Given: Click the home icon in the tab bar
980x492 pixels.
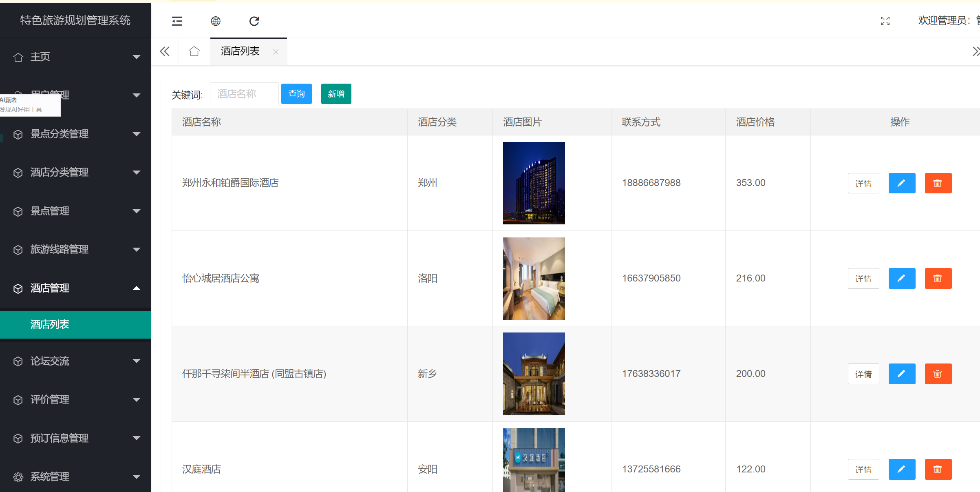Looking at the screenshot, I should tap(194, 51).
